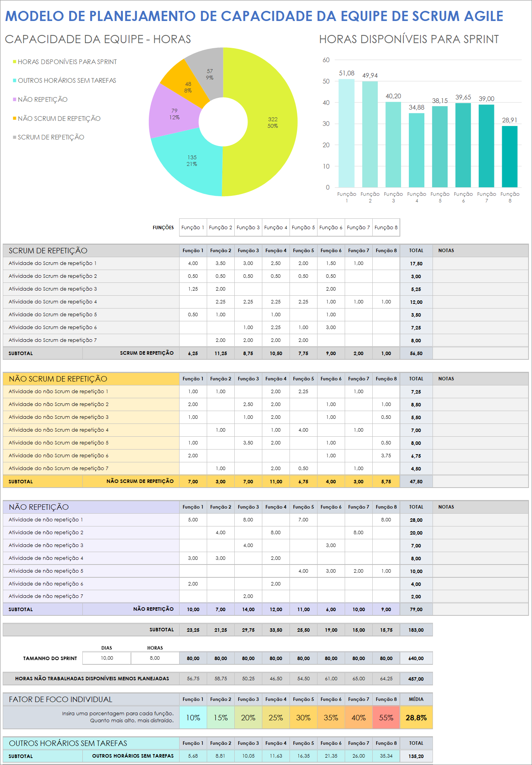The height and width of the screenshot is (765, 532).
Task: Click total 12,00 in the Scrum de repetição table
Action: [x=416, y=302]
